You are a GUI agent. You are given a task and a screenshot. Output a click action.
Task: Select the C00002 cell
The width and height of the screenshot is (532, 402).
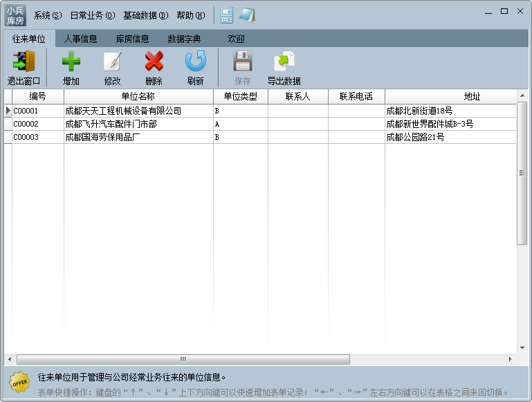coord(37,124)
